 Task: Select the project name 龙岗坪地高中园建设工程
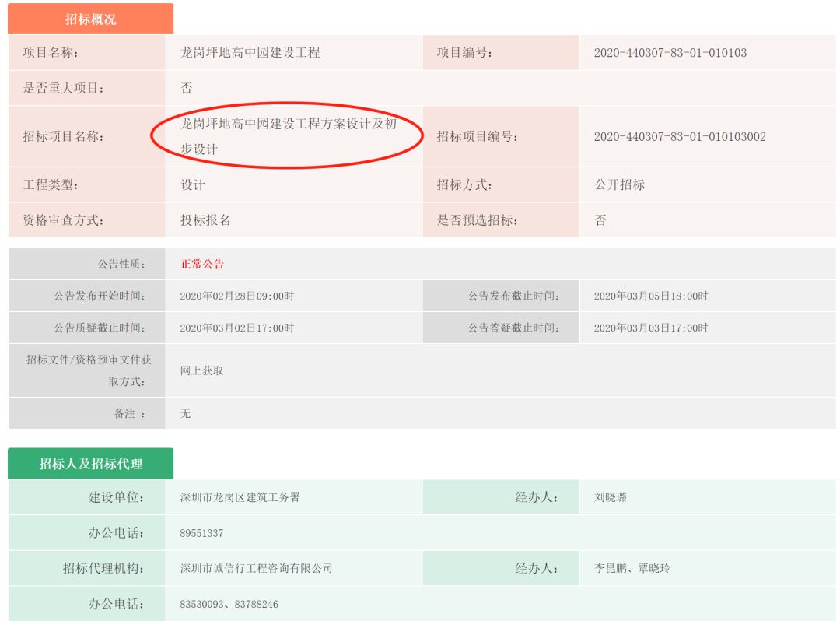[252, 53]
